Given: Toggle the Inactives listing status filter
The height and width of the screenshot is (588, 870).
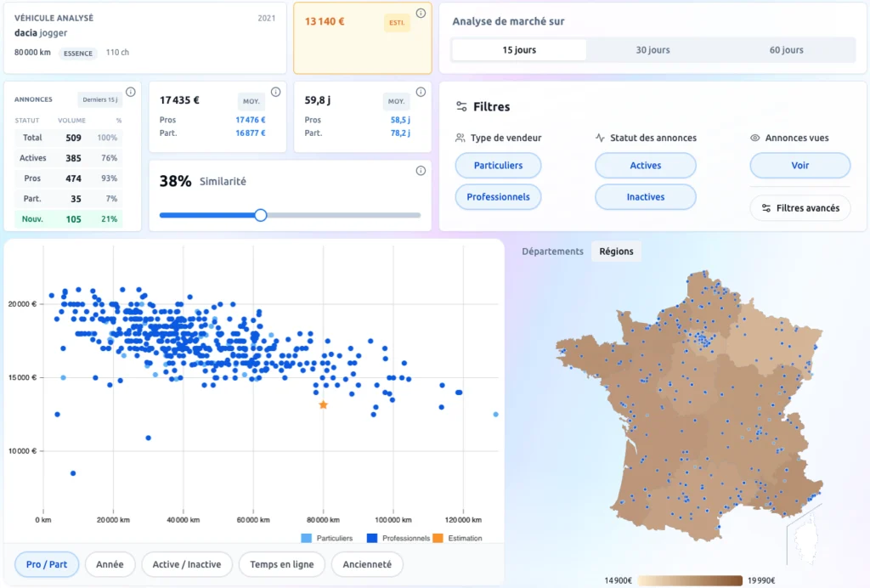Looking at the screenshot, I should tap(645, 197).
